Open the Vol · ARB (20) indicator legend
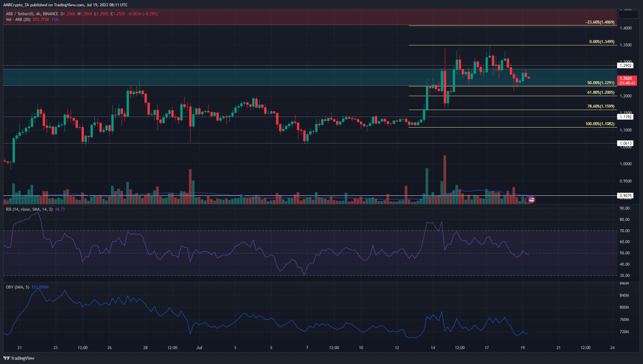Screen dimensions: 643x364 tap(19, 20)
